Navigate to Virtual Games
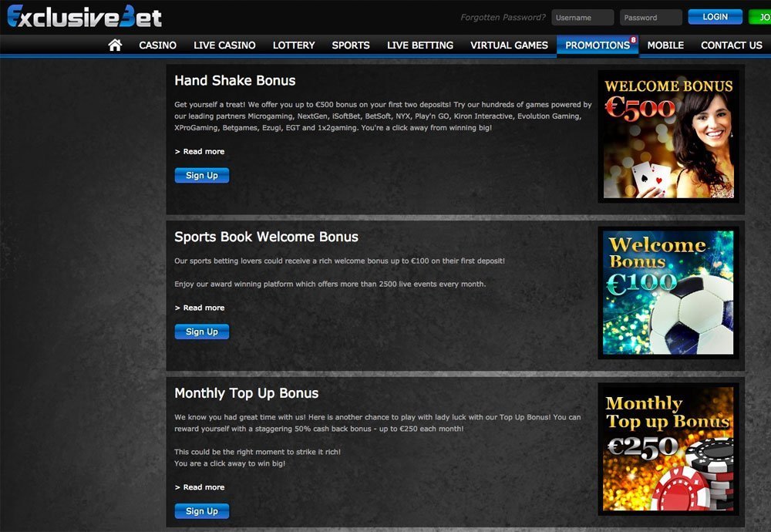This screenshot has width=771, height=532. [509, 45]
